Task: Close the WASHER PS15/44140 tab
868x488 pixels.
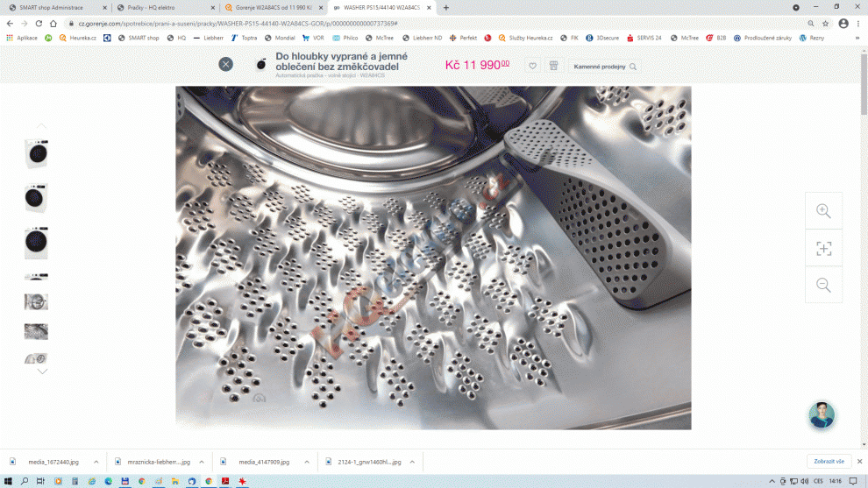Action: tap(429, 8)
